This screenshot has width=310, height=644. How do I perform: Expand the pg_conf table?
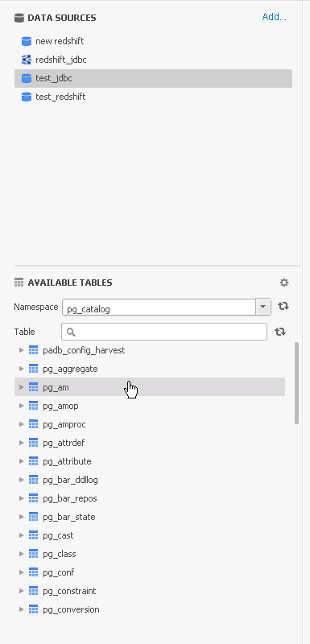coord(22,572)
